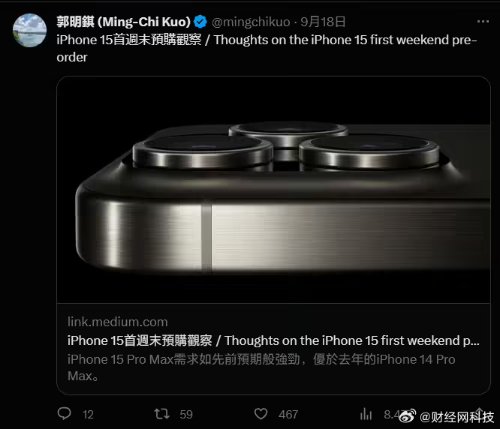Click the like count 467
500x429 pixels.
[x=288, y=415]
